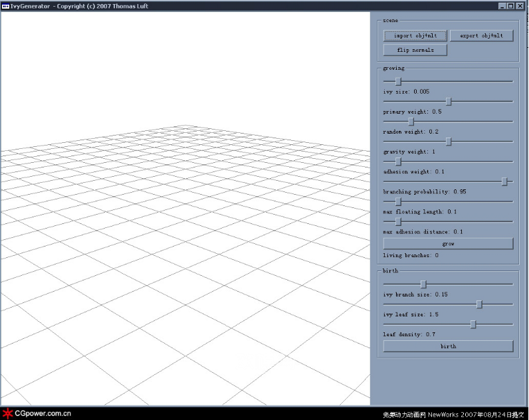Image resolution: width=529 pixels, height=420 pixels.
Task: Click the 'max floating length: 0.1' label
Action: point(420,212)
